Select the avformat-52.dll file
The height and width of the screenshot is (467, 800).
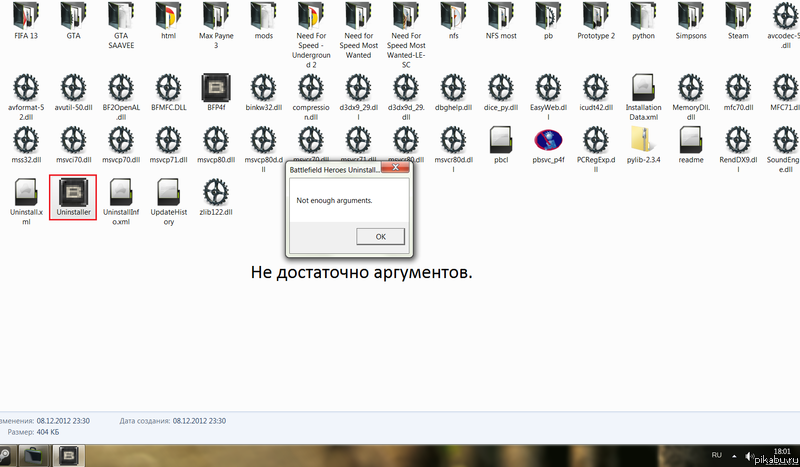(x=26, y=97)
